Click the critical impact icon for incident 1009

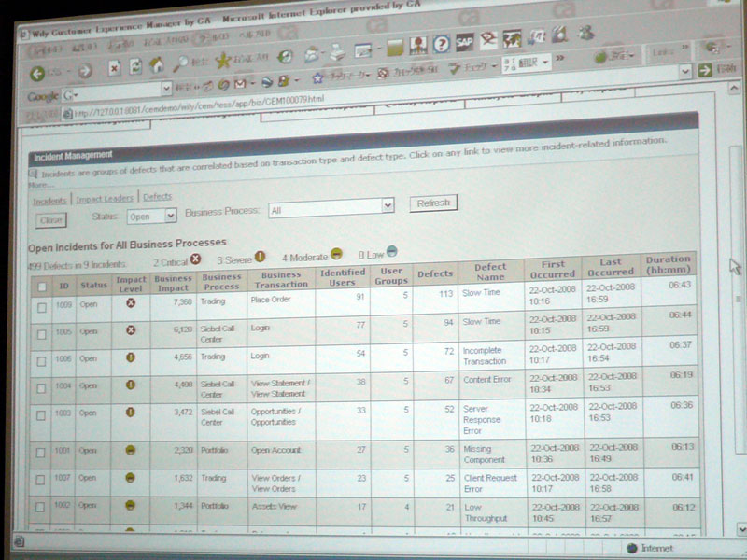pos(131,302)
